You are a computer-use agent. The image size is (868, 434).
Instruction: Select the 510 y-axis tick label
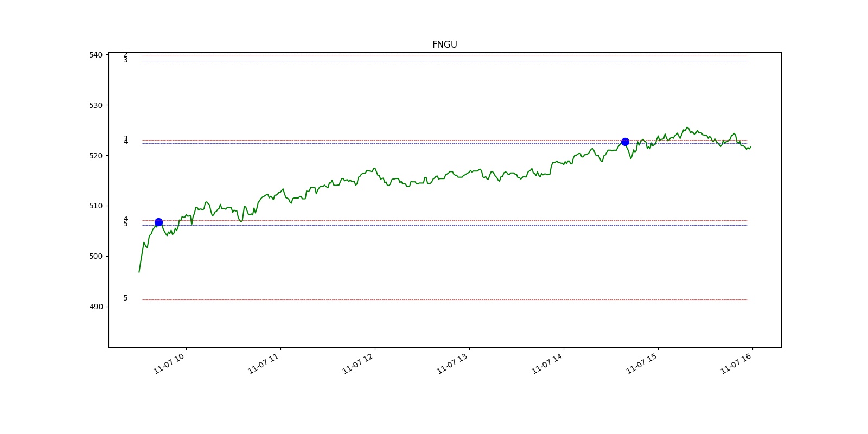click(x=95, y=206)
